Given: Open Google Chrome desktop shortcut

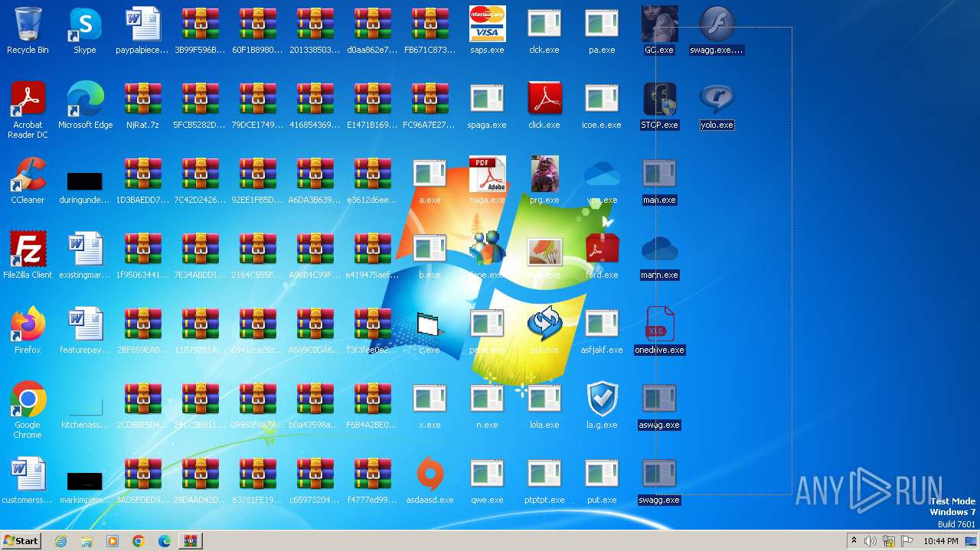Looking at the screenshot, I should click(28, 410).
